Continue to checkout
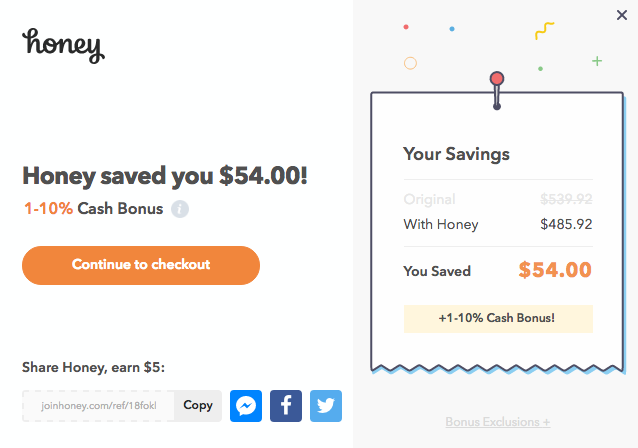This screenshot has width=638, height=448. click(x=141, y=265)
